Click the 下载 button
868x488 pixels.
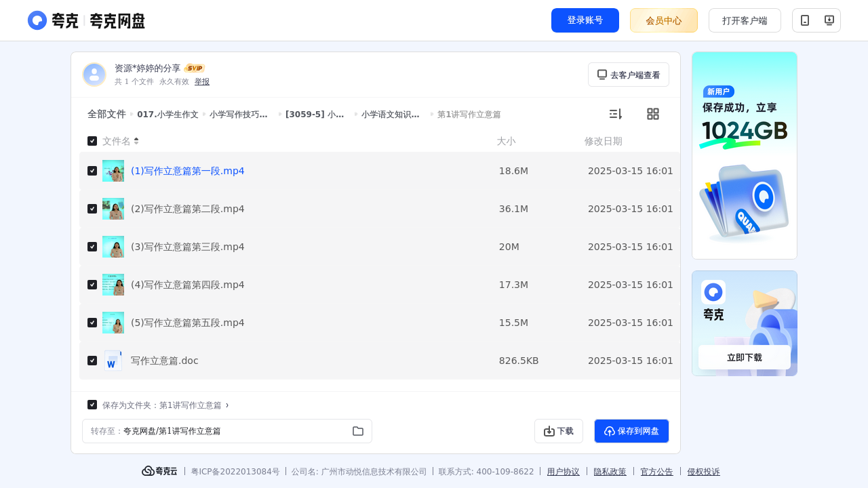tap(559, 431)
